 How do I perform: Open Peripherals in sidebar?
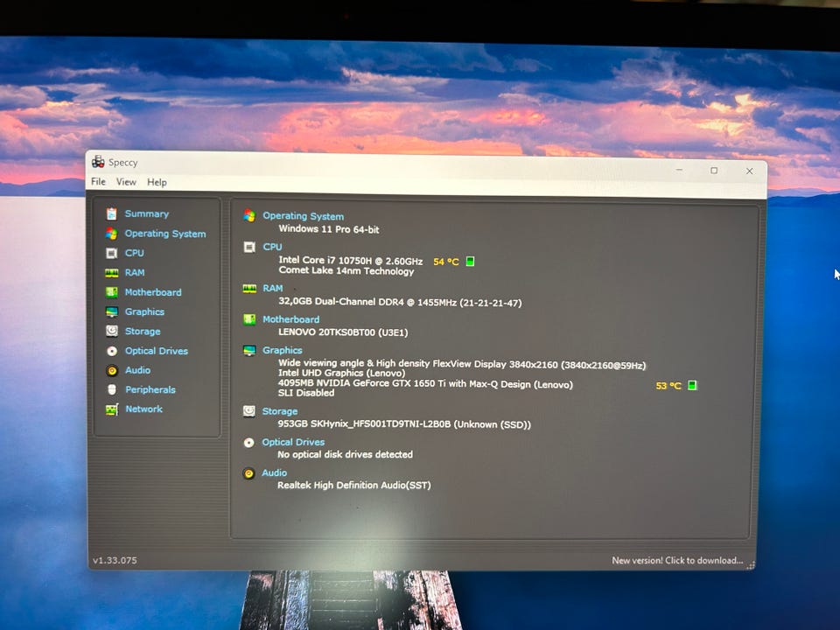pyautogui.click(x=150, y=389)
